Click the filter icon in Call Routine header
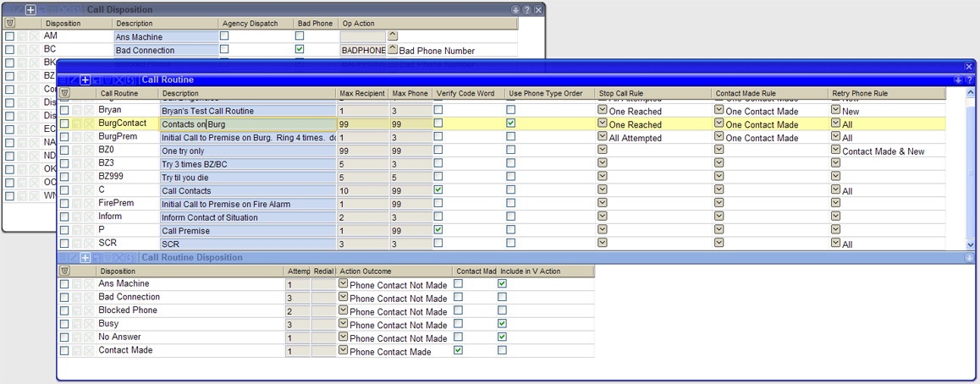The image size is (980, 384). coord(64,93)
